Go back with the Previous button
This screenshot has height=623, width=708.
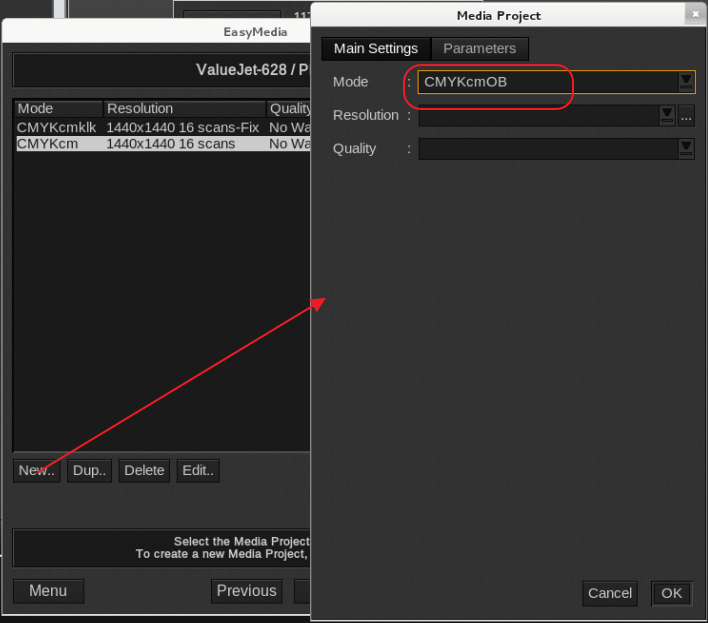(246, 591)
